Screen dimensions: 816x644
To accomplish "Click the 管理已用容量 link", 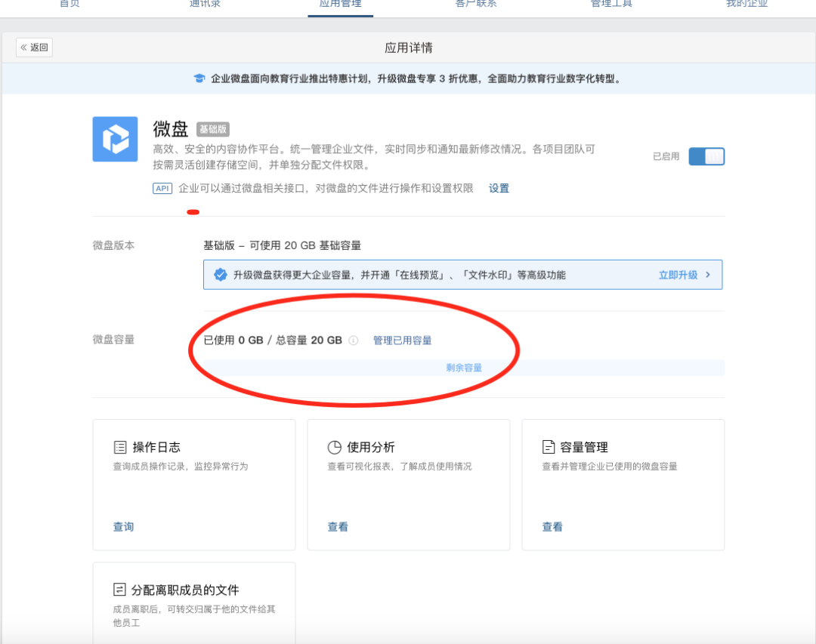I will point(402,340).
